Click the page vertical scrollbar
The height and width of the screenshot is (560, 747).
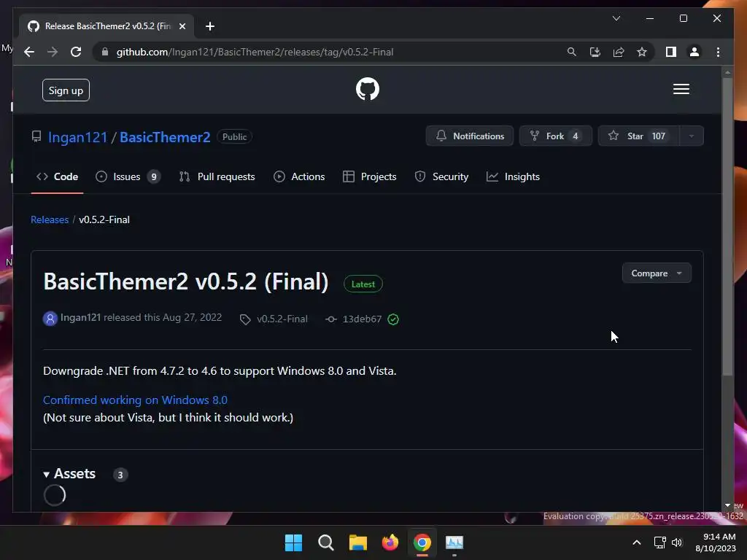(x=727, y=227)
